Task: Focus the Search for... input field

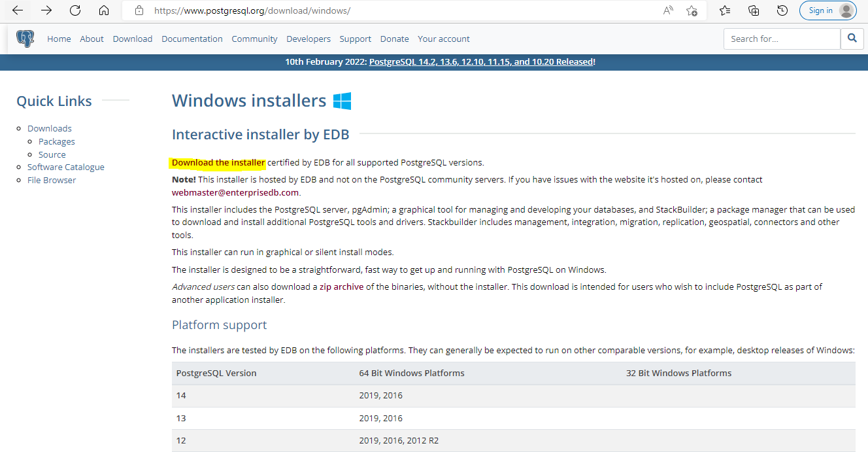Action: pos(781,39)
